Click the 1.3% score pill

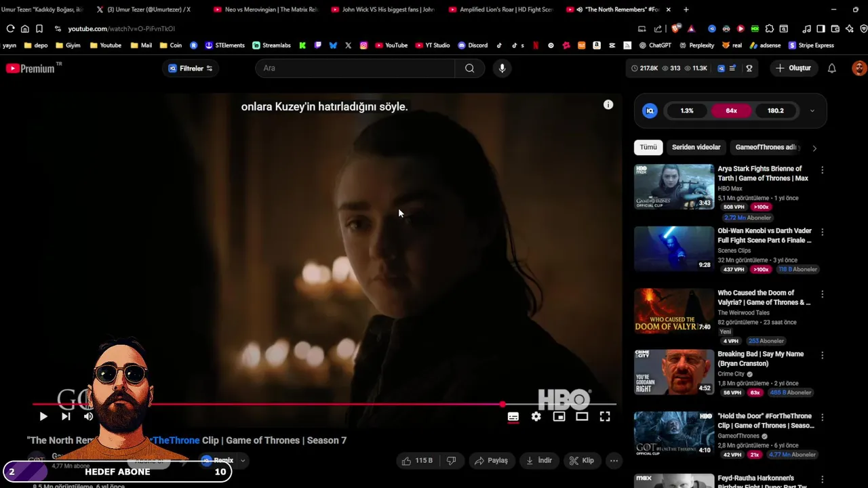(x=687, y=110)
